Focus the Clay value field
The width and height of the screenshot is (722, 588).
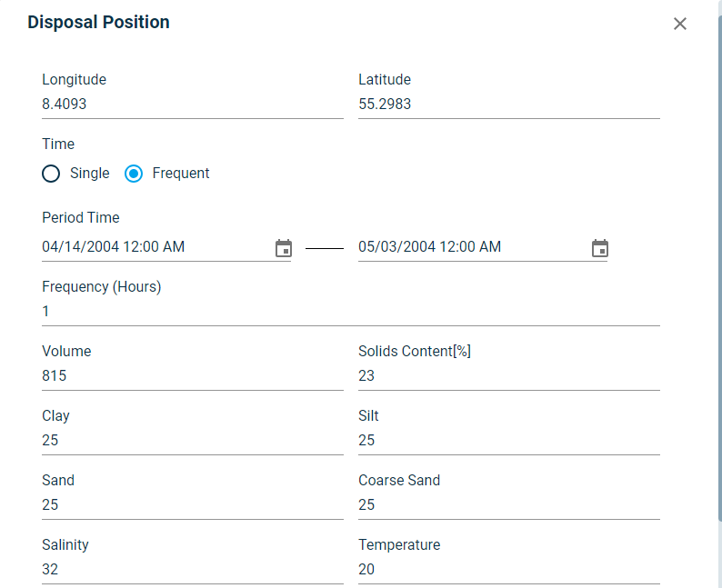pos(192,441)
